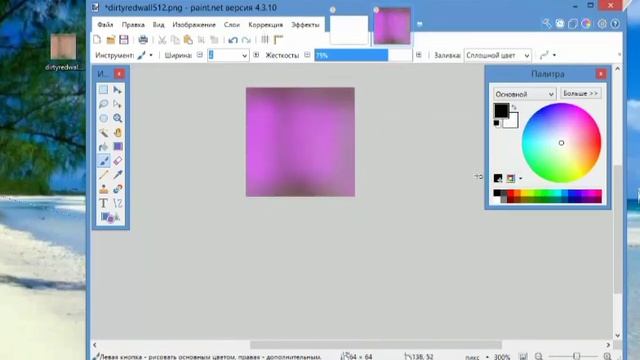Select the Magic Wand tool
640x360 pixels.
click(103, 133)
